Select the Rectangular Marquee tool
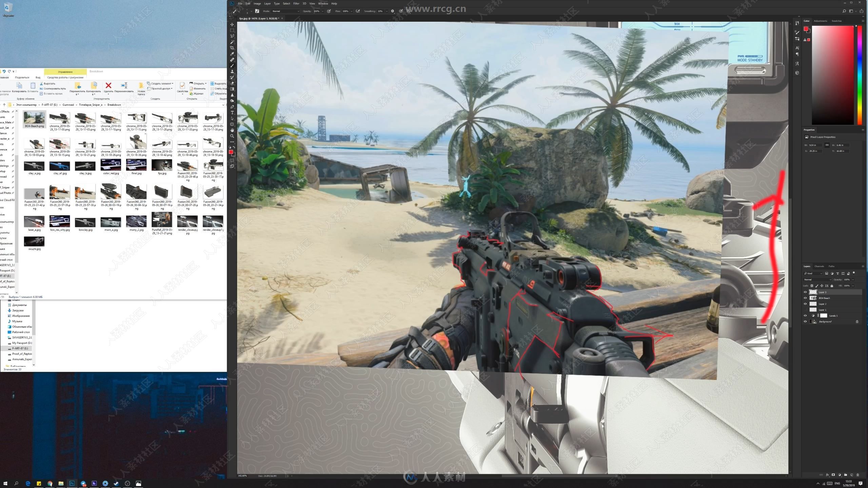This screenshot has height=488, width=868. [x=232, y=30]
